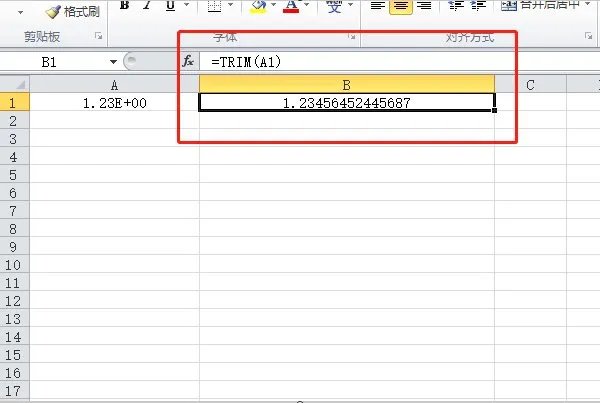Apply left alignment to cell
This screenshot has width=600, height=403.
[377, 6]
